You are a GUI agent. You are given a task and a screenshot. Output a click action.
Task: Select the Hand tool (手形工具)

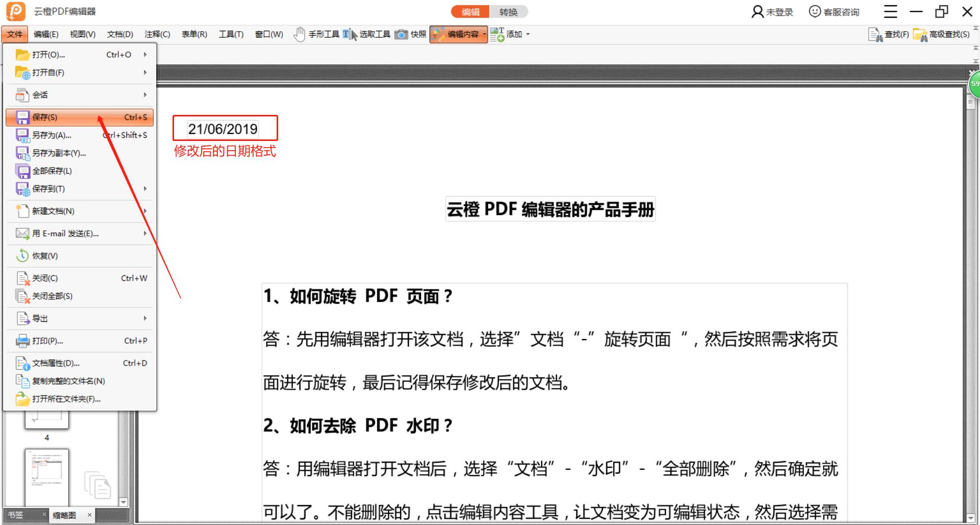pyautogui.click(x=316, y=34)
